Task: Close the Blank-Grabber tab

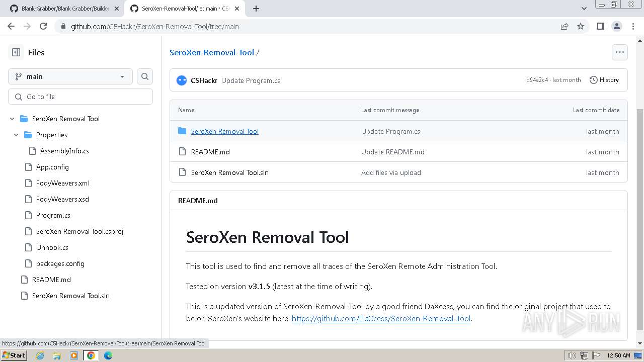Action: pos(117,9)
